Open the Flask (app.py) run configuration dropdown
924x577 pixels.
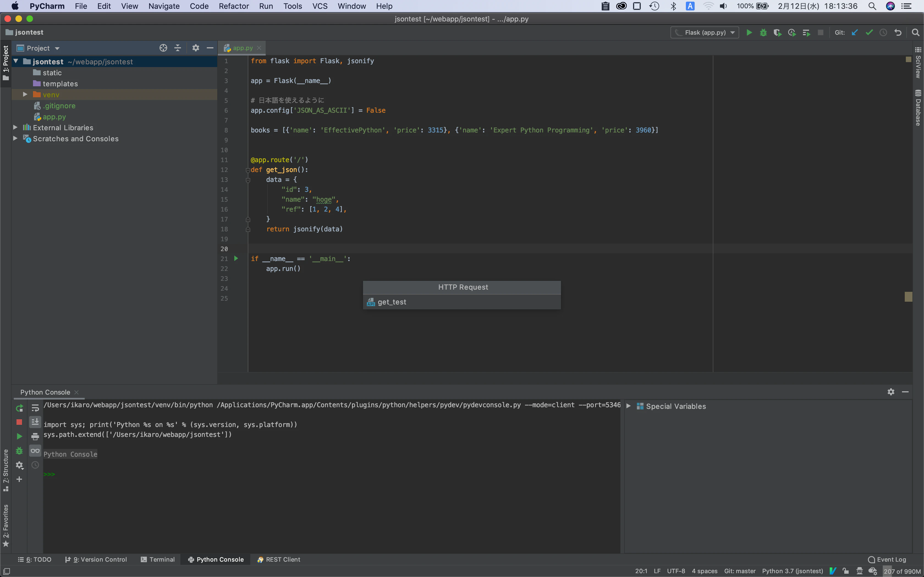coord(705,32)
